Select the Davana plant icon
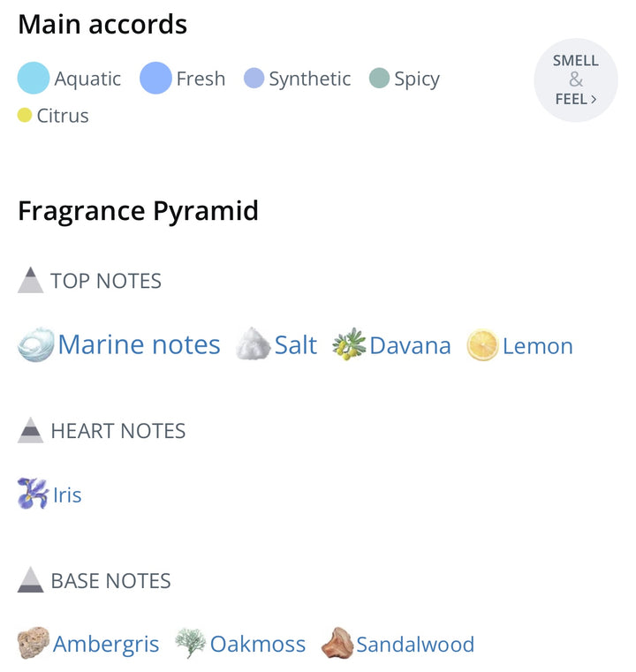 click(349, 344)
